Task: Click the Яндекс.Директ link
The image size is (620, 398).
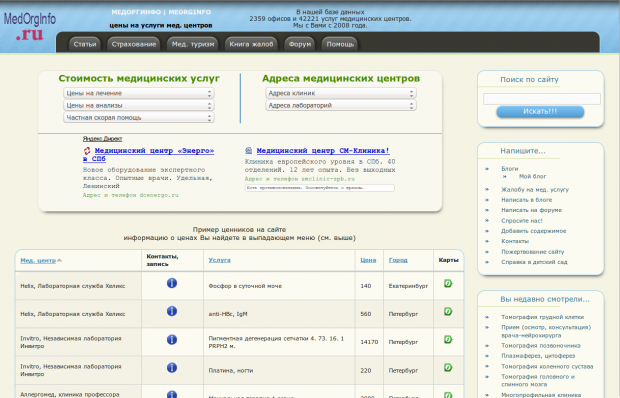Action: (x=102, y=139)
